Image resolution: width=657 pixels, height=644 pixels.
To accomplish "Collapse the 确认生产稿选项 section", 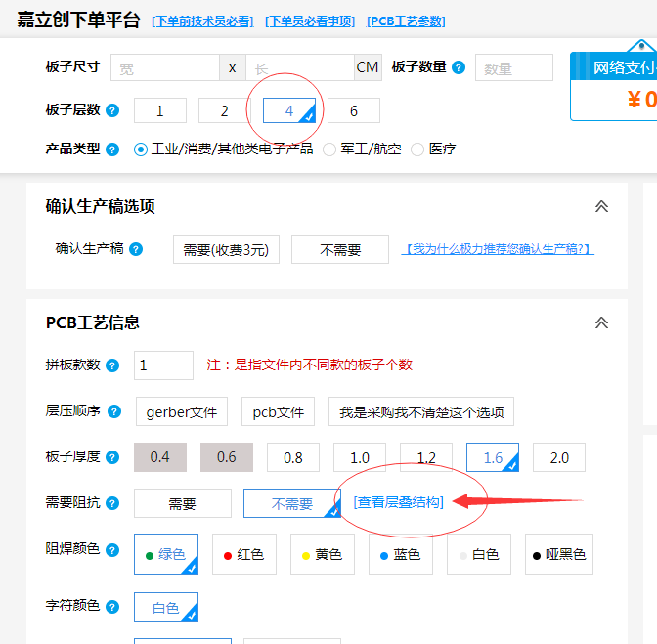I will 601,206.
